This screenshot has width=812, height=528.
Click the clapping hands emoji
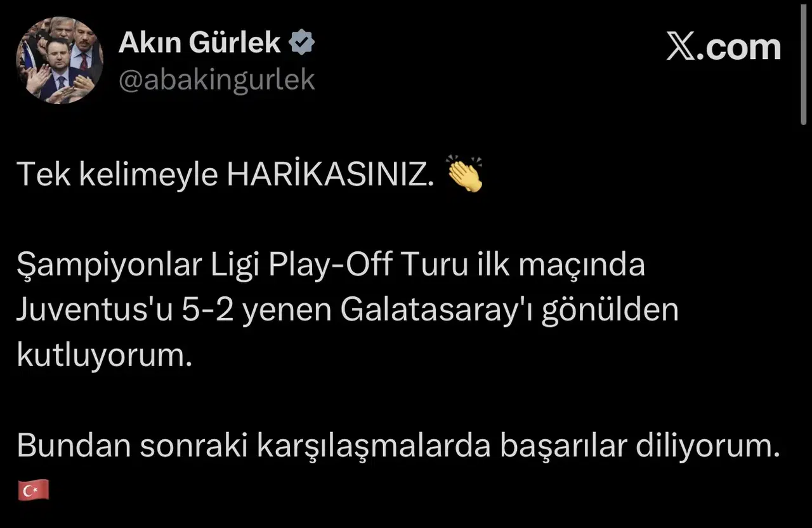(x=464, y=174)
